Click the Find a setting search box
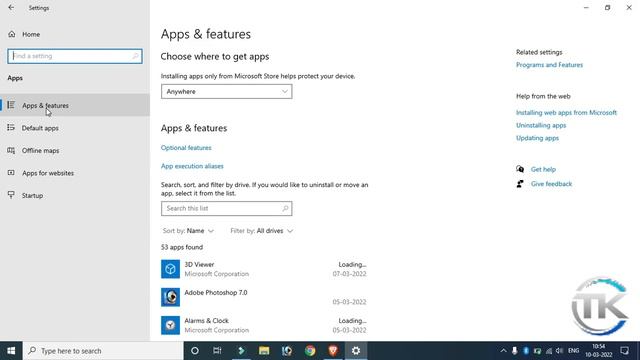 point(75,56)
